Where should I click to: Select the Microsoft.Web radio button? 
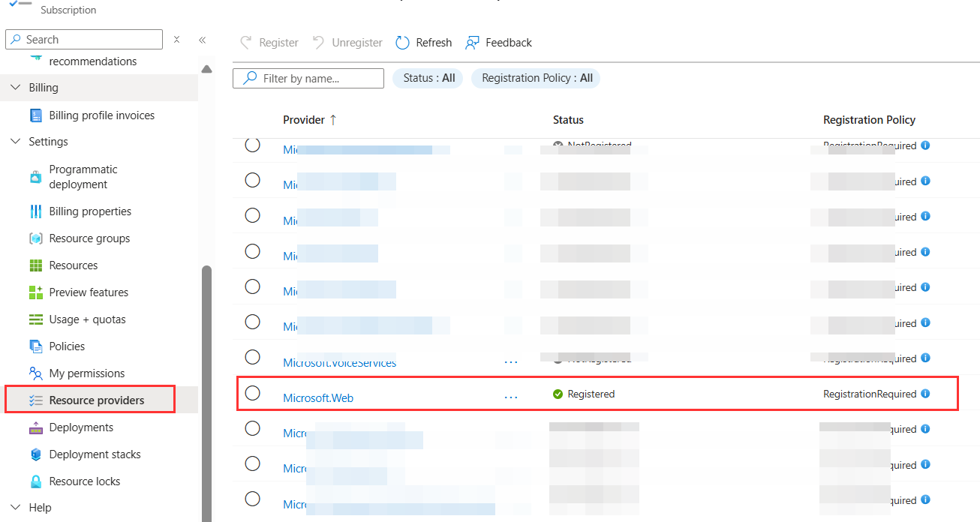tap(253, 393)
